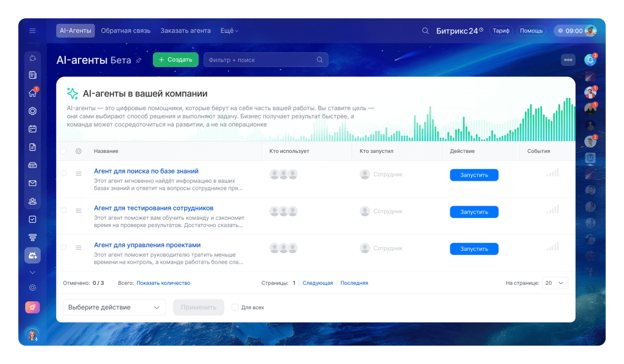Open 'Заказать агента' tab

pos(185,30)
